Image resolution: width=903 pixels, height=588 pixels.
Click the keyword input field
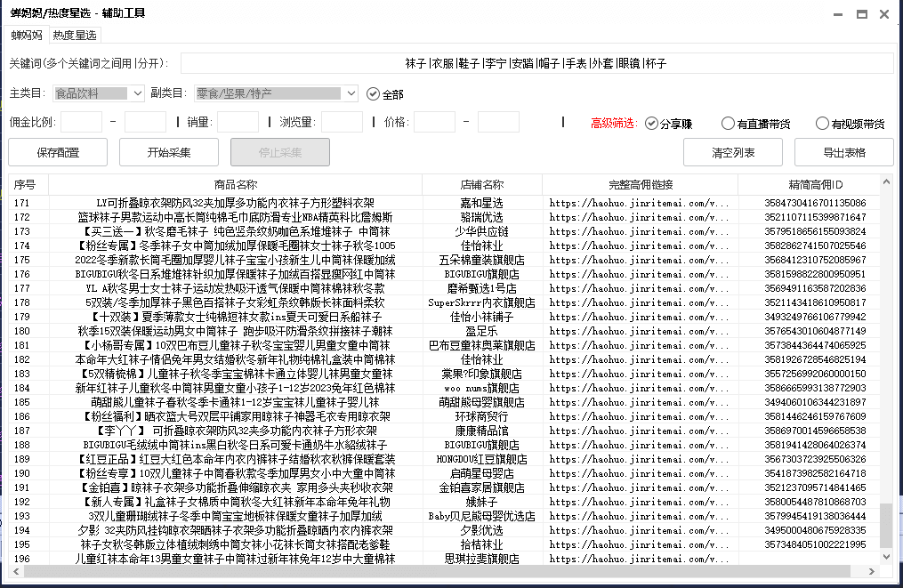(536, 63)
